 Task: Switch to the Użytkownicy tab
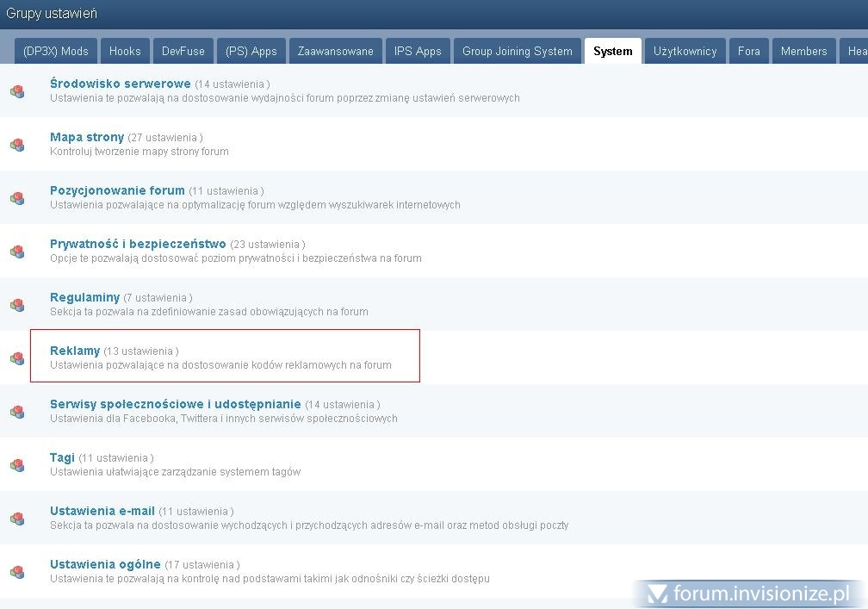tap(685, 51)
